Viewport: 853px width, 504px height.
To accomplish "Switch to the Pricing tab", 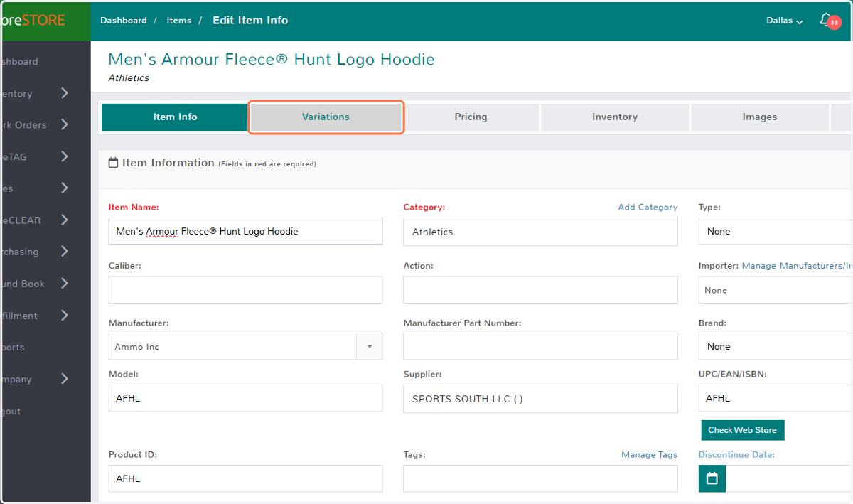I will pyautogui.click(x=471, y=117).
